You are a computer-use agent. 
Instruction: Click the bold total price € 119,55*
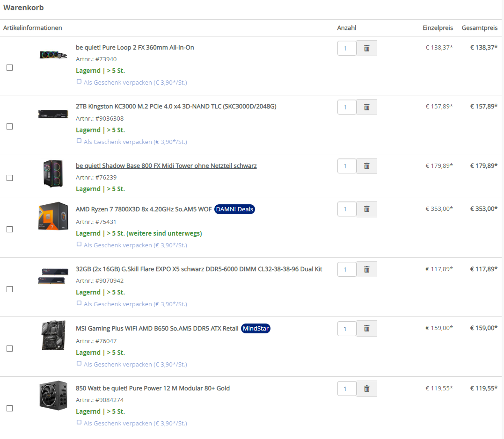[x=484, y=388]
